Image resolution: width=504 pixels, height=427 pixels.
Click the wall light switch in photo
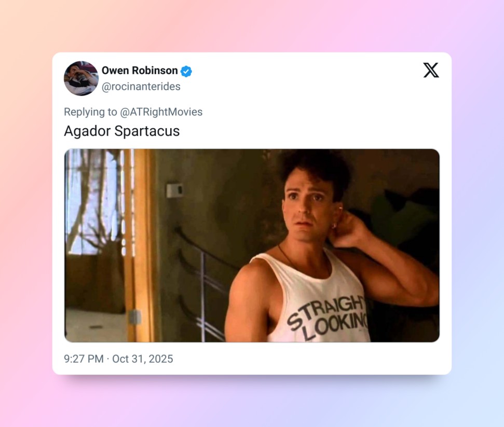tap(174, 190)
